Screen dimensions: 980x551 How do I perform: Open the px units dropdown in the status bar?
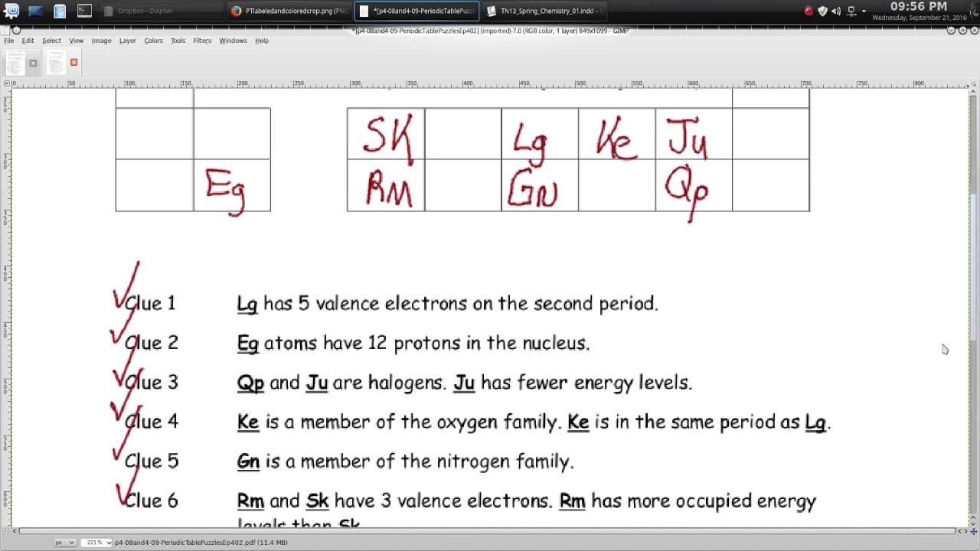[x=64, y=541]
